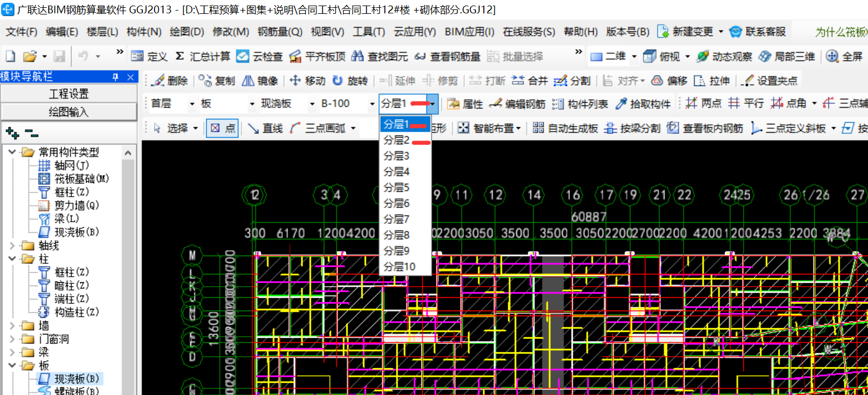Open the 钢筋量(Q) menu
Viewport: 868px width, 395px height.
(x=280, y=32)
